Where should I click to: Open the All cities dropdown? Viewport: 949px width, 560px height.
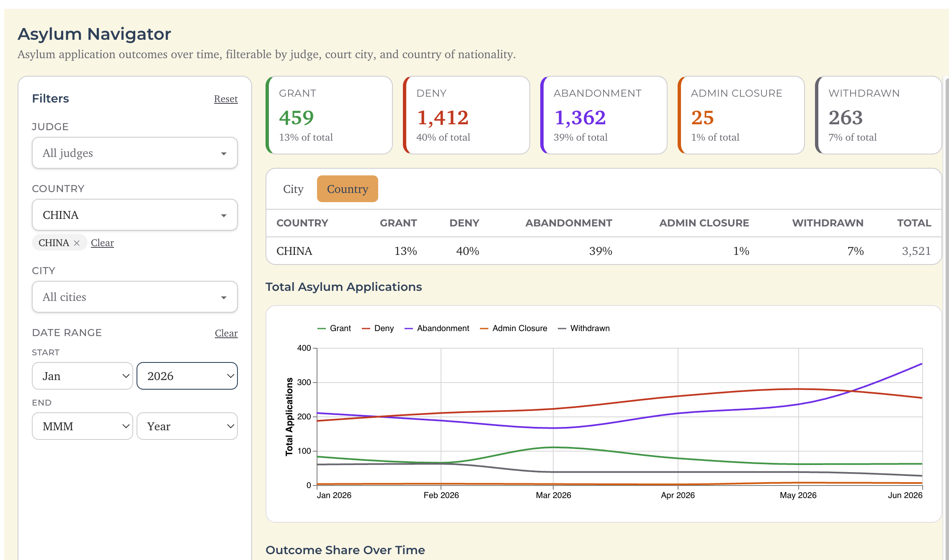point(135,297)
